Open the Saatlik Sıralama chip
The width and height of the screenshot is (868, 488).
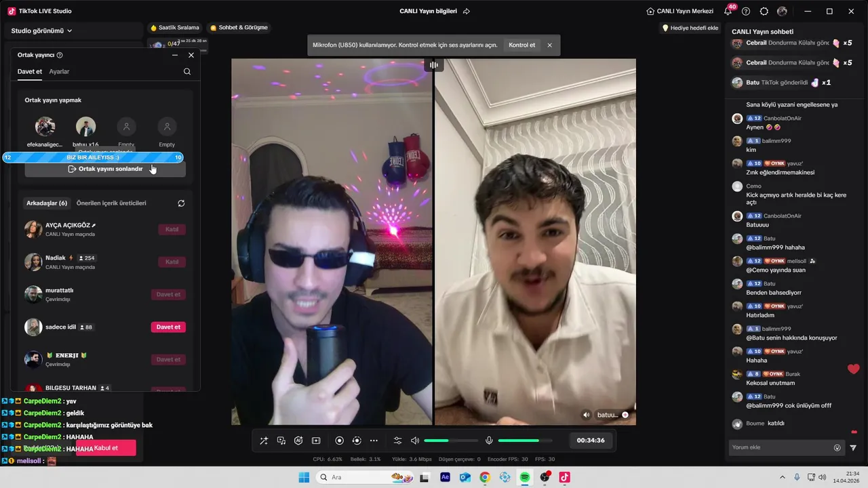tap(175, 28)
